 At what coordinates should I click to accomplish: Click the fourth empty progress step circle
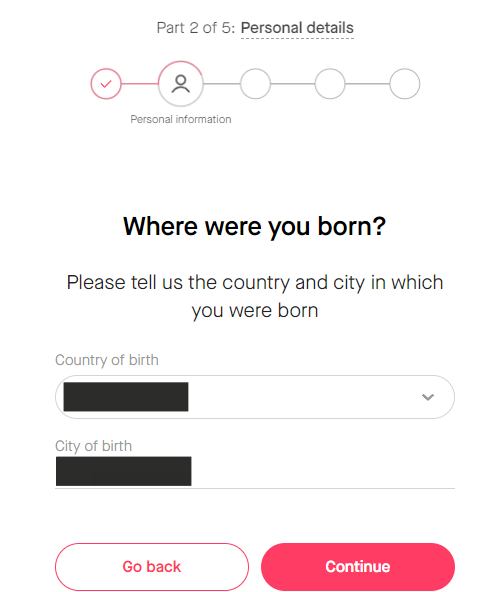[x=330, y=84]
